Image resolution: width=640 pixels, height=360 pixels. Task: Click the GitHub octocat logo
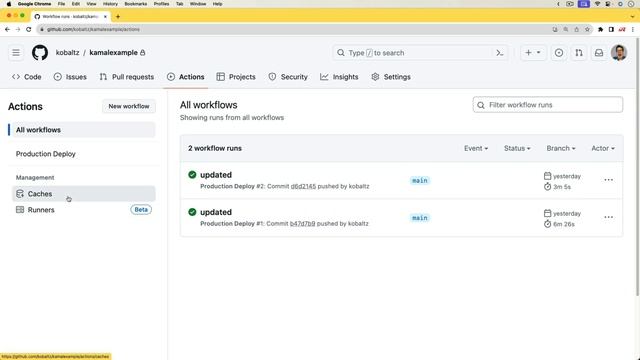click(40, 53)
